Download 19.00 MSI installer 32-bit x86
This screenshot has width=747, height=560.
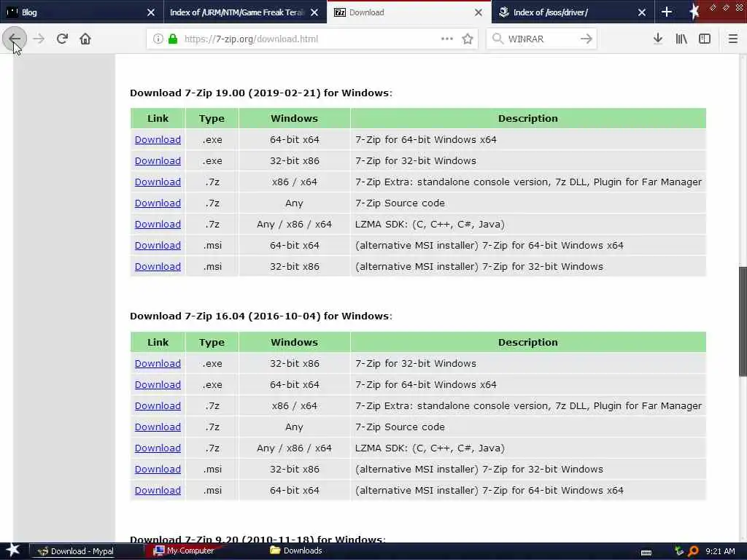pyautogui.click(x=158, y=266)
